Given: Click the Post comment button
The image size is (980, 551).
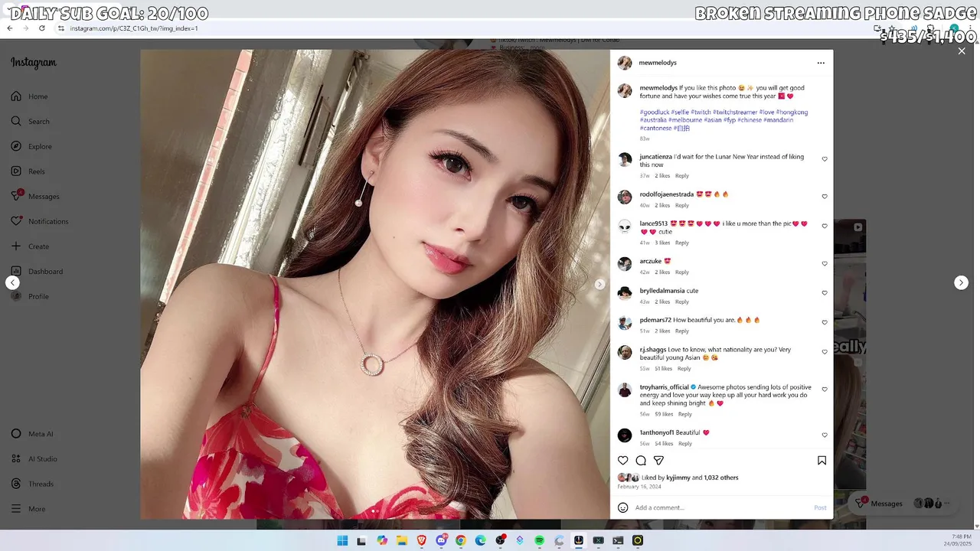Looking at the screenshot, I should click(x=820, y=507).
